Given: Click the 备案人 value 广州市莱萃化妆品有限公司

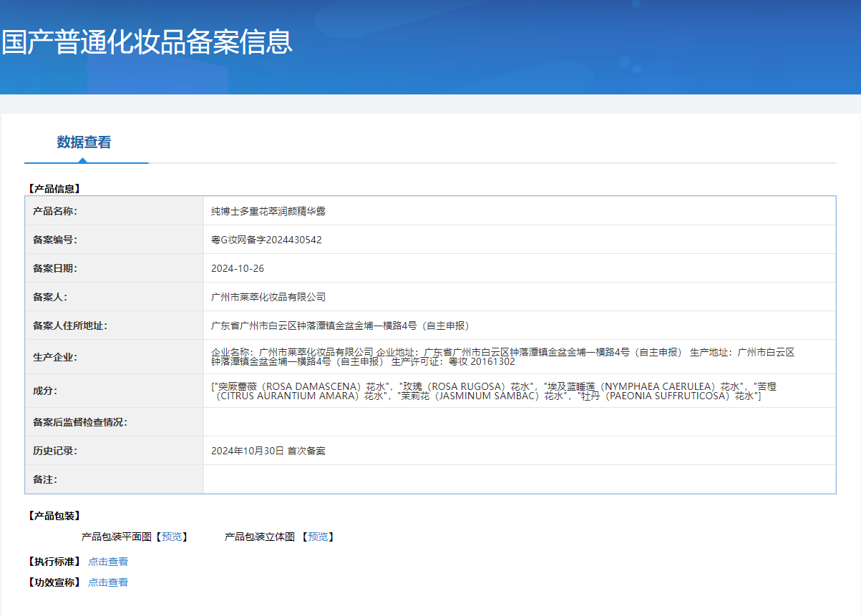Looking at the screenshot, I should pos(268,297).
